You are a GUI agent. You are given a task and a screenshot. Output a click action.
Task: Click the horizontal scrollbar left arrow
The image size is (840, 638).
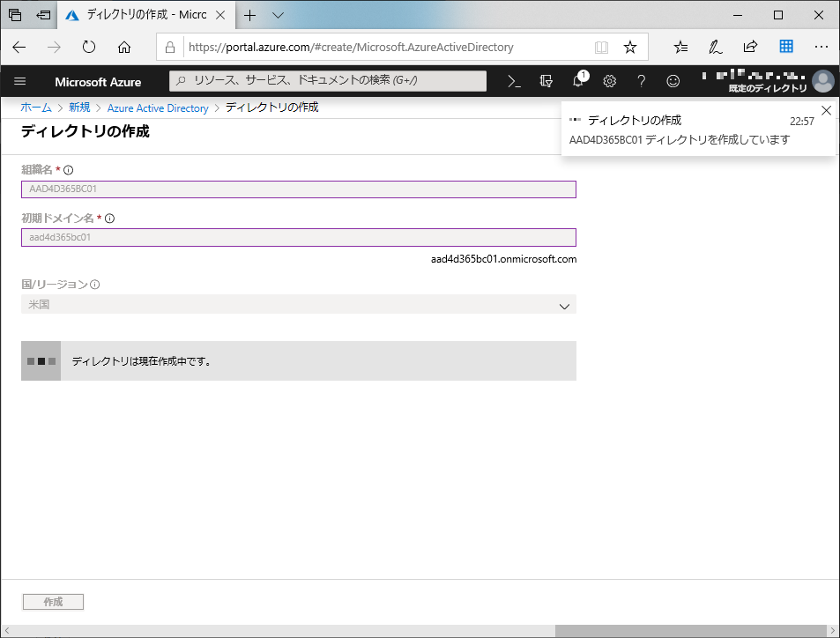(x=6, y=630)
